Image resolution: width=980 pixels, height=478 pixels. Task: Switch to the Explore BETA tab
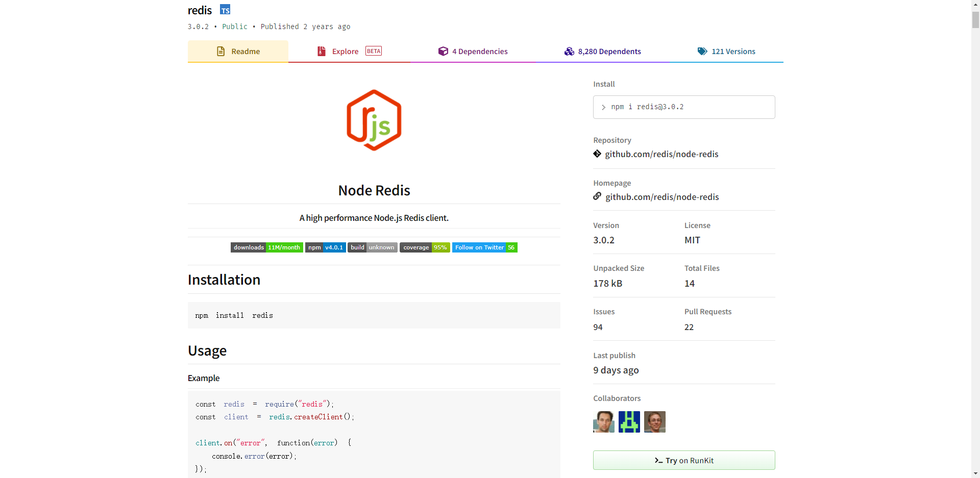349,52
